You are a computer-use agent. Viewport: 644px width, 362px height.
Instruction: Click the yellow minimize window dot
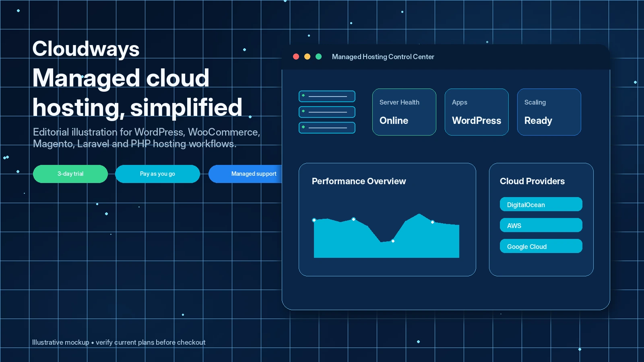307,57
